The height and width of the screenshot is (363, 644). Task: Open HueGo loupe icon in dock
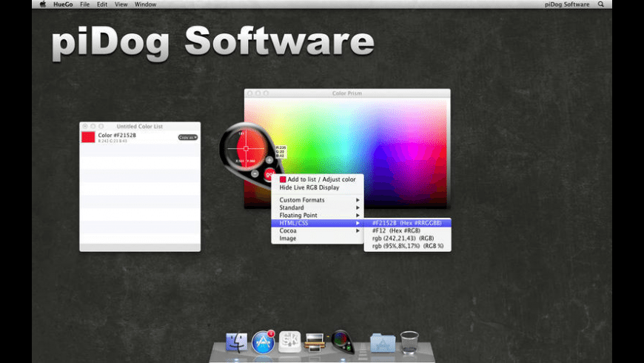pyautogui.click(x=342, y=342)
